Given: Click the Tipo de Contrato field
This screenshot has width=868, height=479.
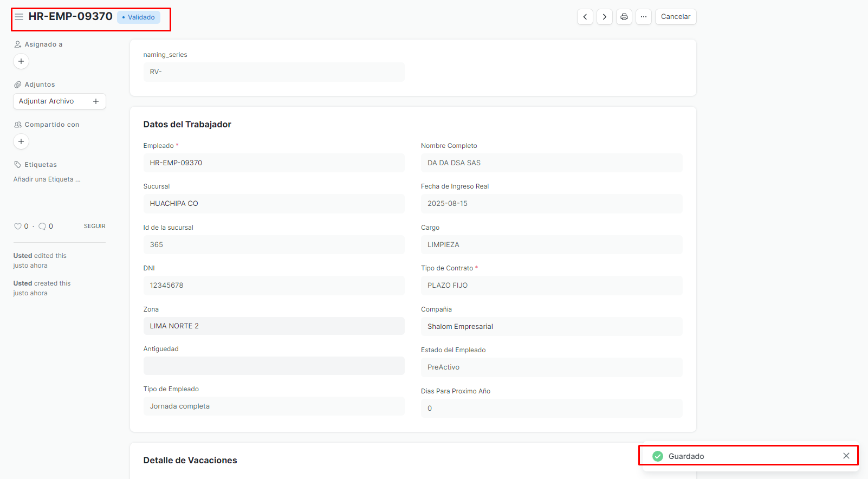Looking at the screenshot, I should (x=551, y=286).
